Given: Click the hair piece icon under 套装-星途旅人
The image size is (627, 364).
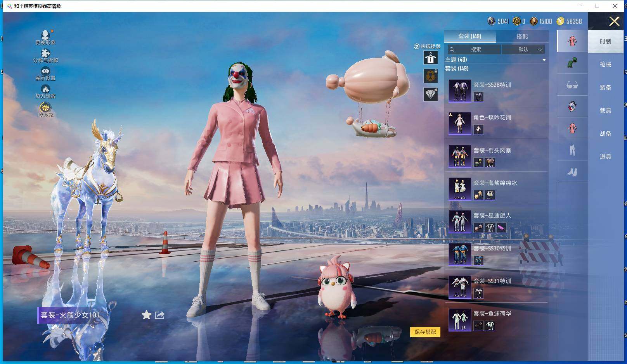Looking at the screenshot, I should (x=478, y=228).
